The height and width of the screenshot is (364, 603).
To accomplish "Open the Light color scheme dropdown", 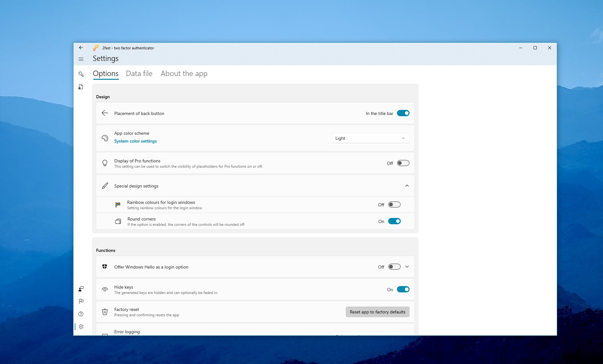I will [x=370, y=138].
